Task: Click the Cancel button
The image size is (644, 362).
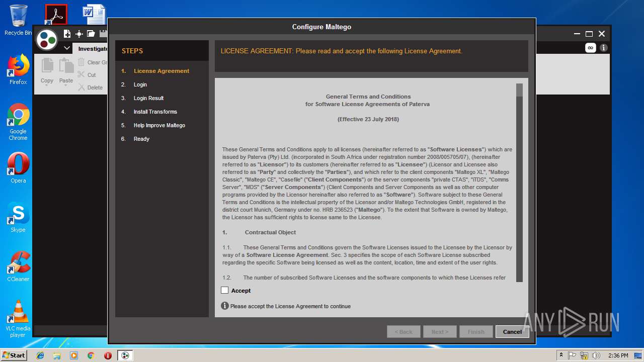Action: click(512, 332)
